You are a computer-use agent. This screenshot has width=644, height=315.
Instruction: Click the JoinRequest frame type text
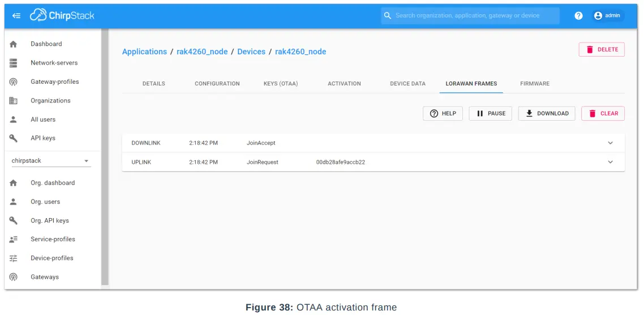pos(263,162)
